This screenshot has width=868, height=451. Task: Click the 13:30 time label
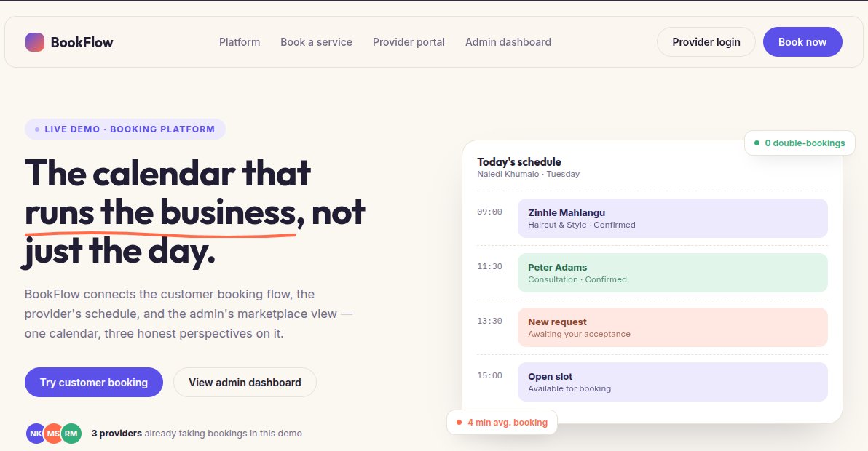[489, 321]
